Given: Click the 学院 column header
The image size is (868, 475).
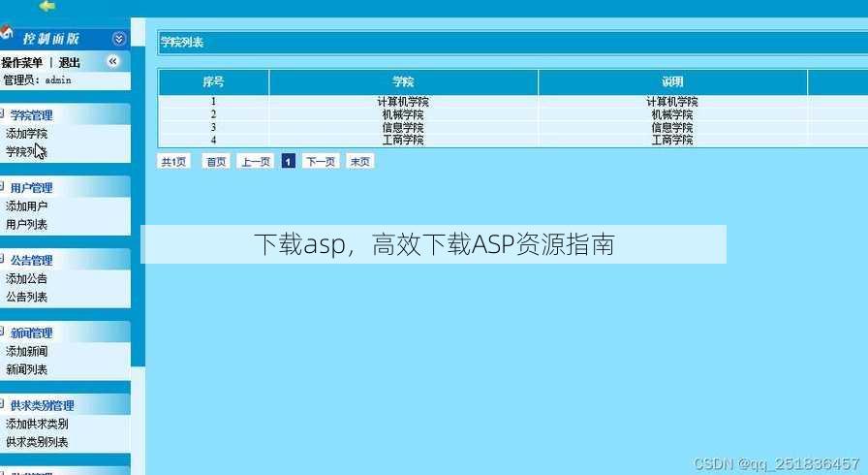Looking at the screenshot, I should (x=403, y=82).
